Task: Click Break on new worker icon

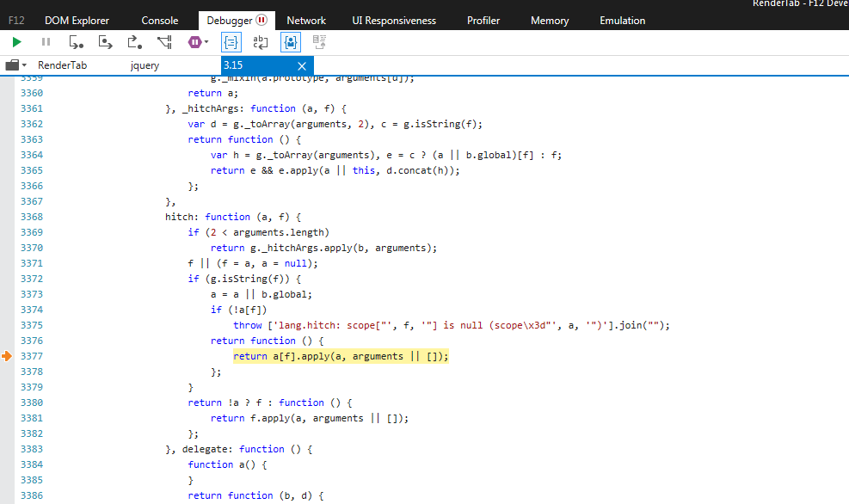Action: (164, 42)
